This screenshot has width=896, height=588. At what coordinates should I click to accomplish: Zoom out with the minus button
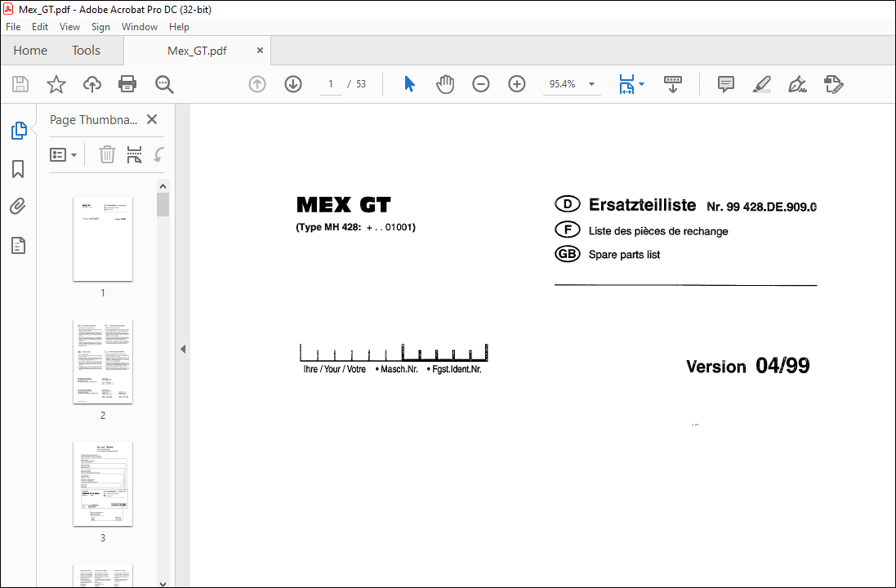(480, 84)
